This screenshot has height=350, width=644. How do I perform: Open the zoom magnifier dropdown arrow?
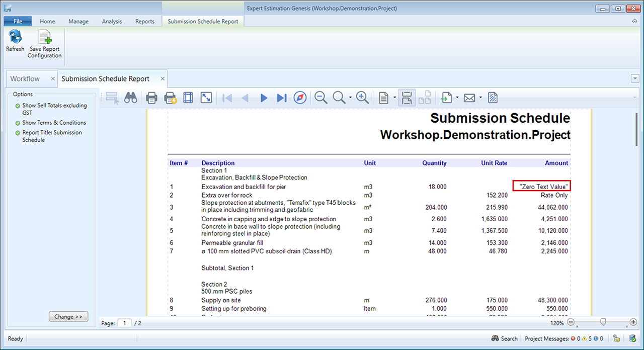(x=350, y=98)
